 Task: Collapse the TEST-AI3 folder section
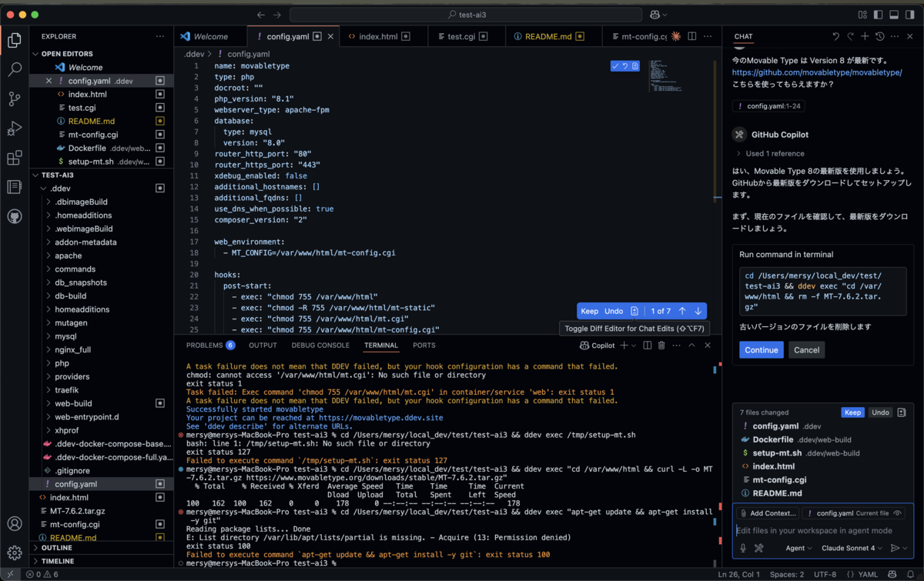(57, 175)
